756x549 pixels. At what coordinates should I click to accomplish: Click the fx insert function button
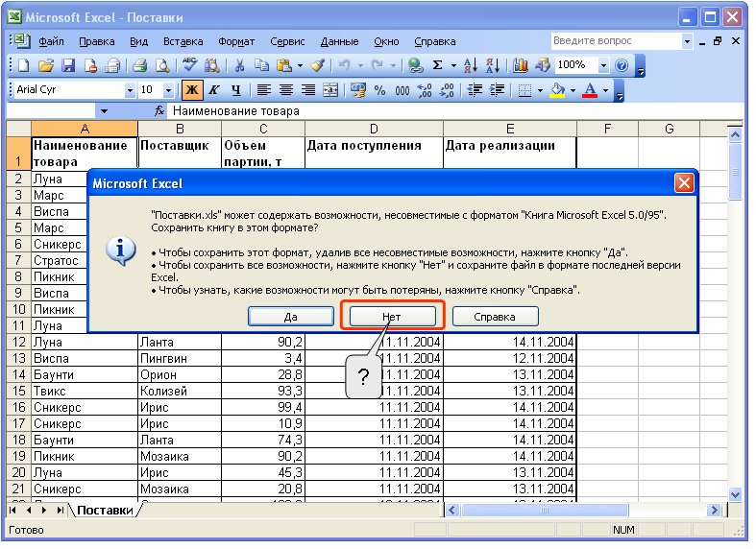pos(159,111)
